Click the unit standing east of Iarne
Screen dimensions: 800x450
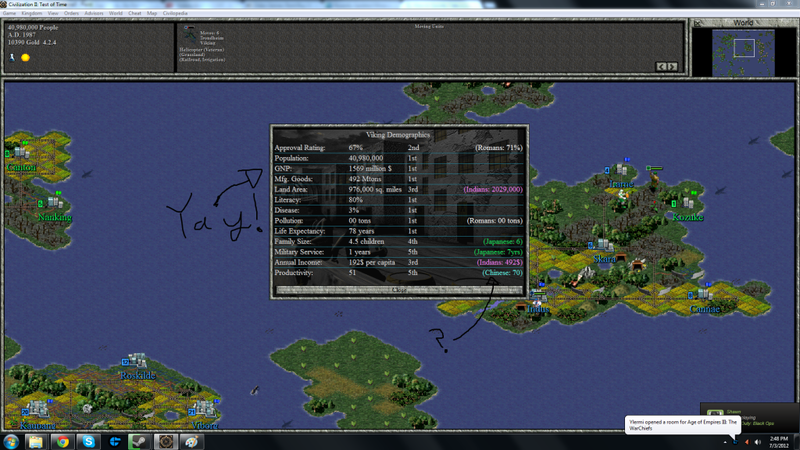coord(654,178)
